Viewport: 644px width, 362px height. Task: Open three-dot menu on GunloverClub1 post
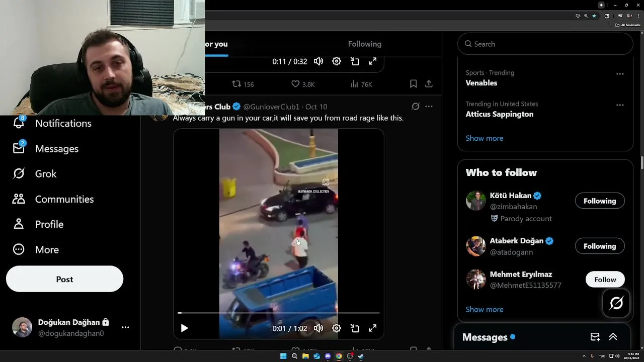click(429, 107)
